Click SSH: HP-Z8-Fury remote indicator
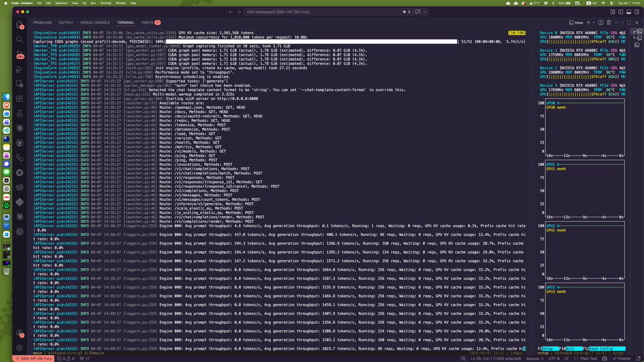 (32, 358)
